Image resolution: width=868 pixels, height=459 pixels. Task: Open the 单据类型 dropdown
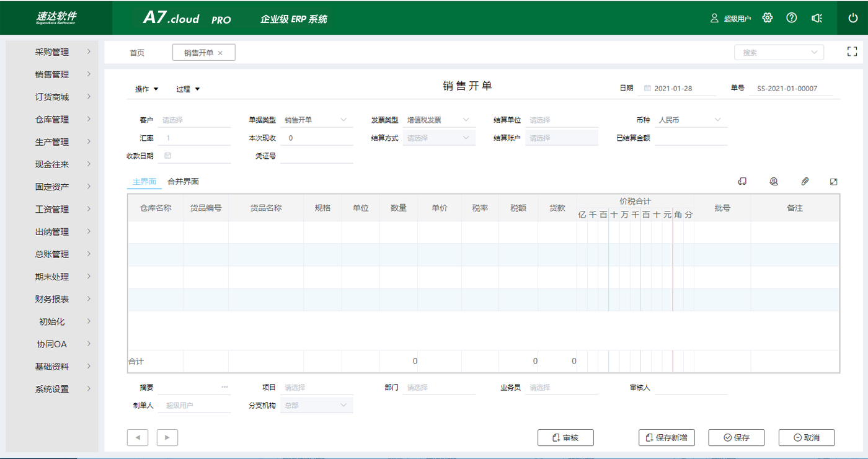(316, 120)
